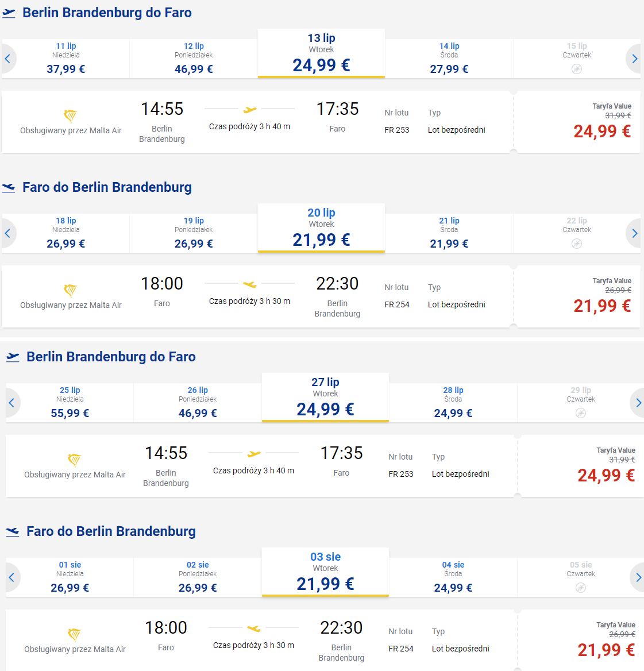Viewport: 644px width, 671px height.
Task: Choose 14 lip Środa fare 27,99 €
Action: tap(449, 59)
